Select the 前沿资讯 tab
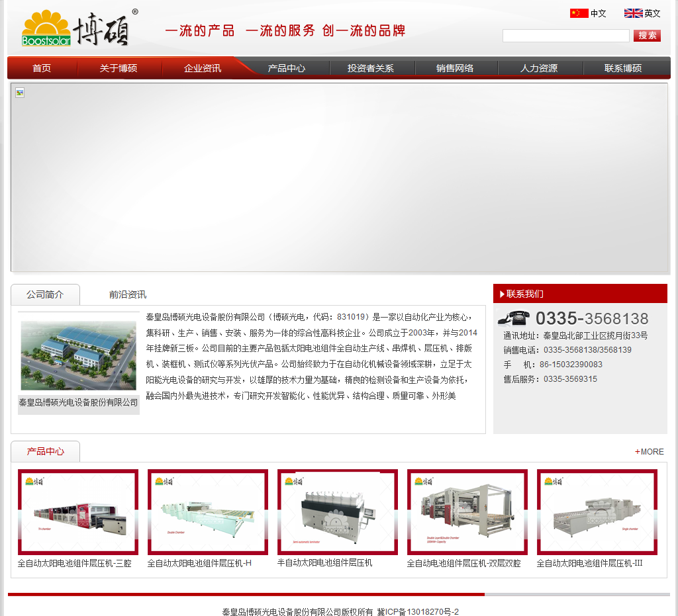Viewport: 678px width, 616px height. click(x=128, y=294)
